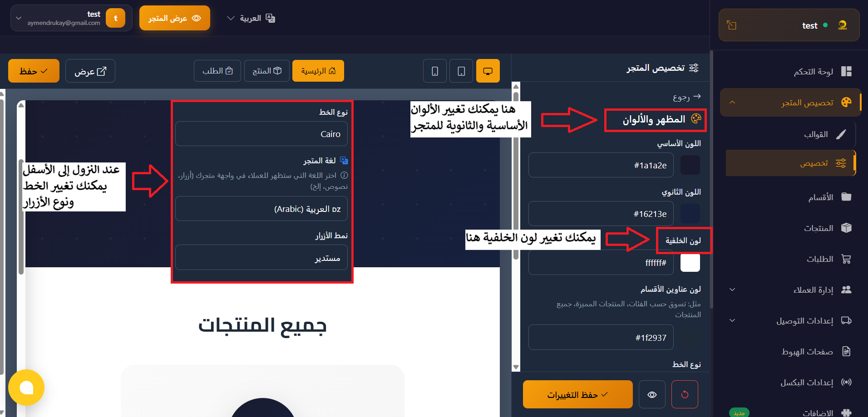Select the tablet preview icon

click(x=461, y=71)
